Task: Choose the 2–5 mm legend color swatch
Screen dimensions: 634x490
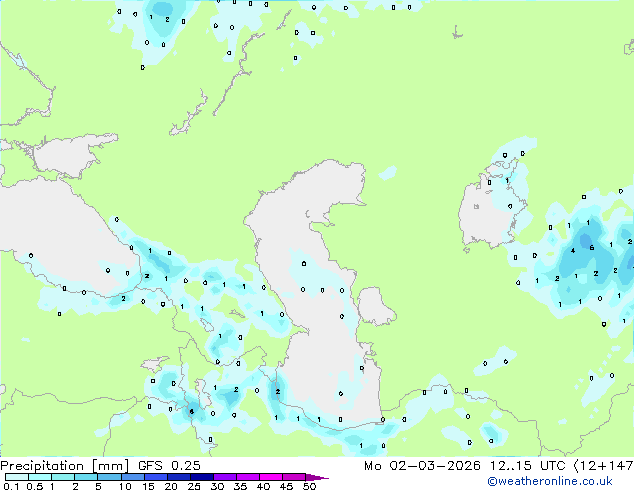Action: 86,477
